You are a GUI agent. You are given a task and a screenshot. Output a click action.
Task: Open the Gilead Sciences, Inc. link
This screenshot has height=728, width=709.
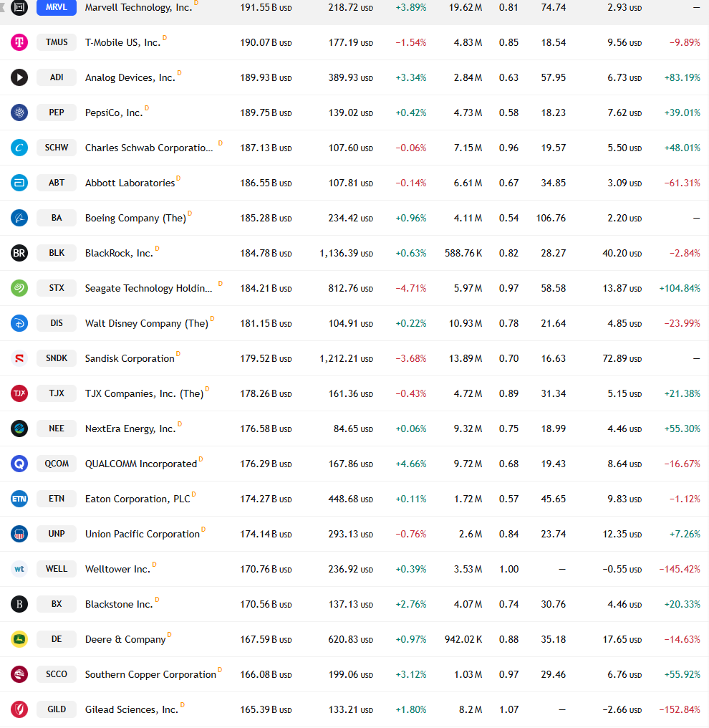click(132, 709)
